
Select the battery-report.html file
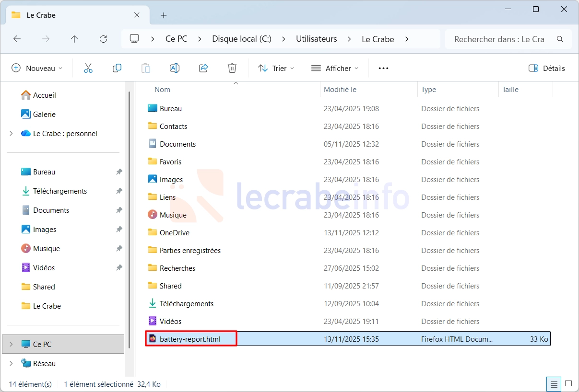click(190, 339)
